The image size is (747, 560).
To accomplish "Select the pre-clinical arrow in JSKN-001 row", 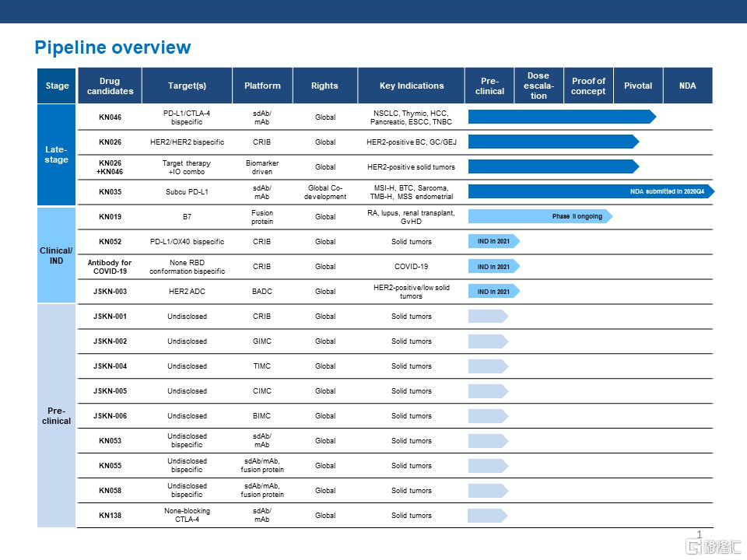I will pos(487,317).
